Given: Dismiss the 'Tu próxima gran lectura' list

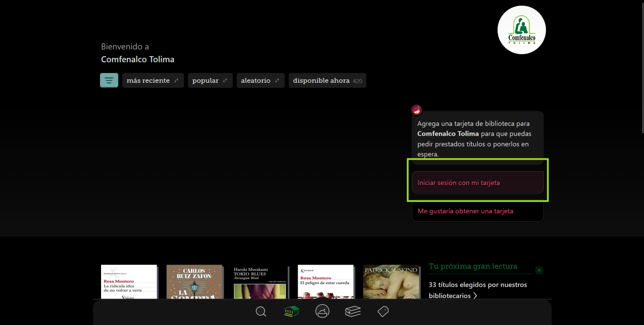Looking at the screenshot, I should point(539,270).
